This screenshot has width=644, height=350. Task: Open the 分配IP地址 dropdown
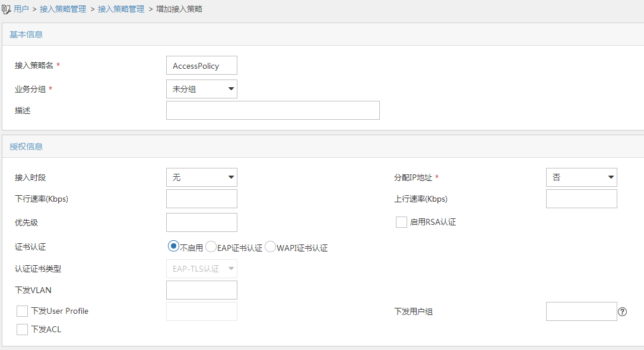pos(581,177)
